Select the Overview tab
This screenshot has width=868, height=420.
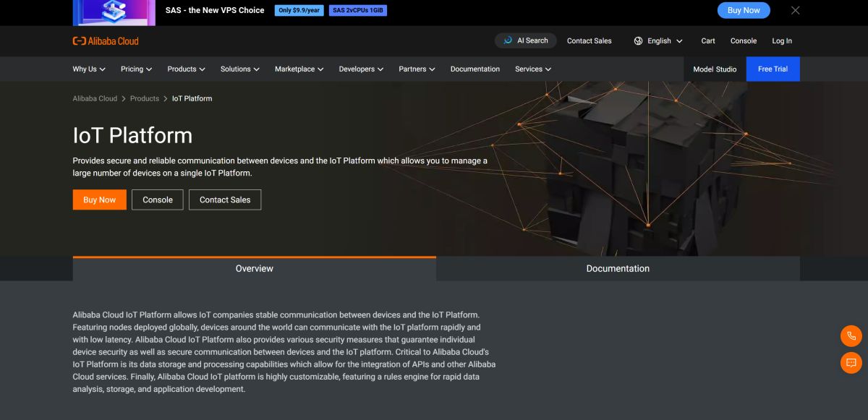pos(255,268)
